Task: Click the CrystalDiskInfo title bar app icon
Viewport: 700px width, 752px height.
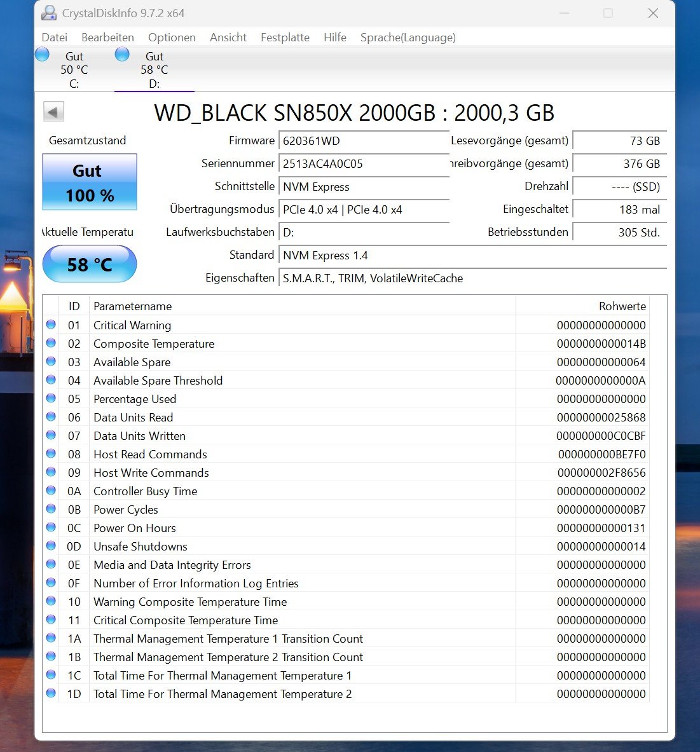Action: 49,13
